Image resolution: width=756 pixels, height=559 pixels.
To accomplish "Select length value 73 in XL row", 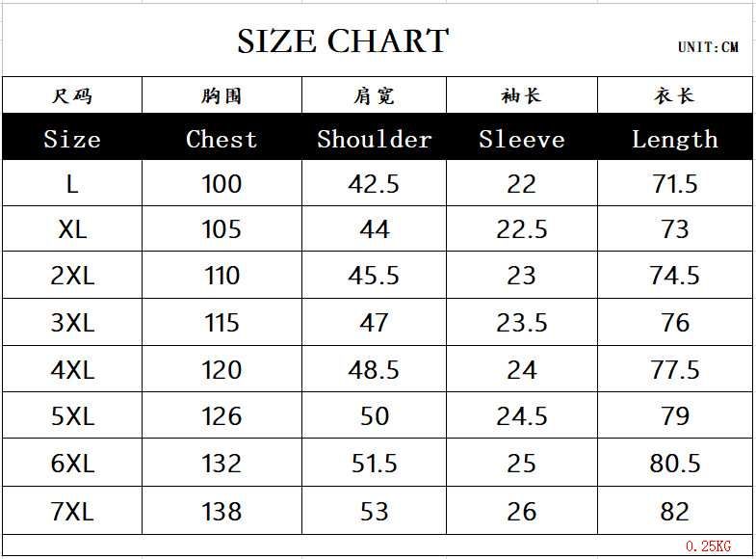I will coord(674,229).
